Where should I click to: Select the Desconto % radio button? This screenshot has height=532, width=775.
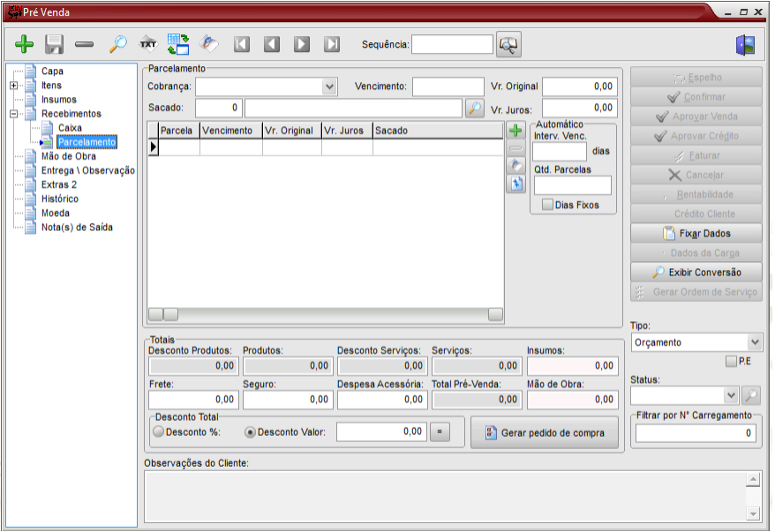(159, 432)
